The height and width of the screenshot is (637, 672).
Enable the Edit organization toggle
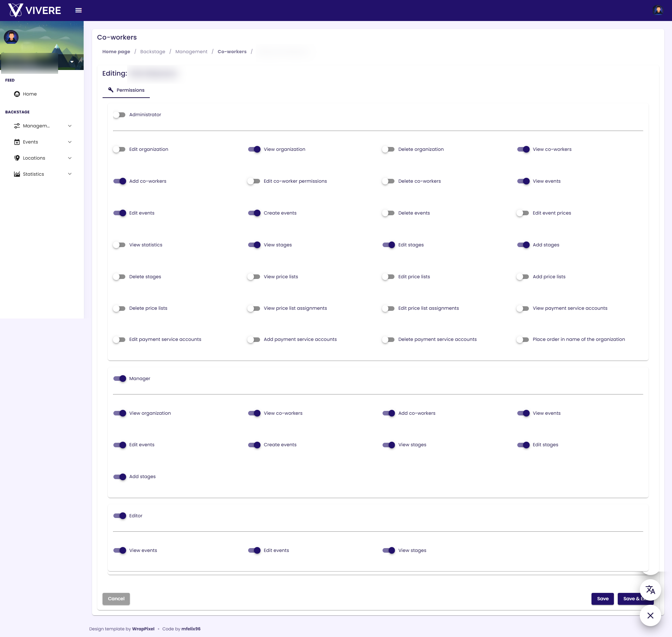point(119,149)
